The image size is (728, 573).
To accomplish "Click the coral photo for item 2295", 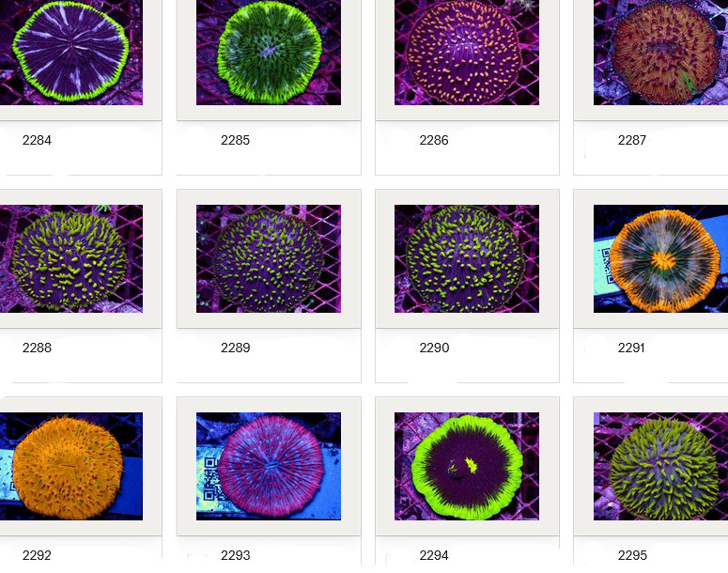I will 660,466.
